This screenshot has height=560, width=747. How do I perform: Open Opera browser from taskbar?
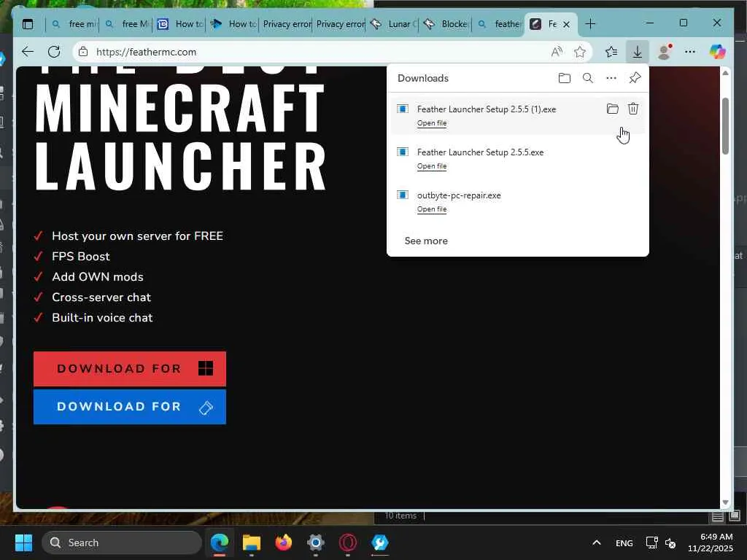(348, 542)
